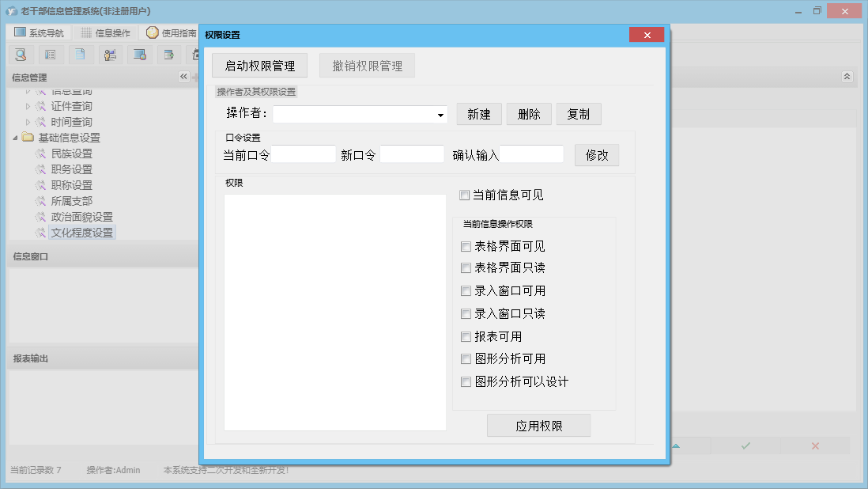Click status text 操作者:Admin

click(x=114, y=470)
